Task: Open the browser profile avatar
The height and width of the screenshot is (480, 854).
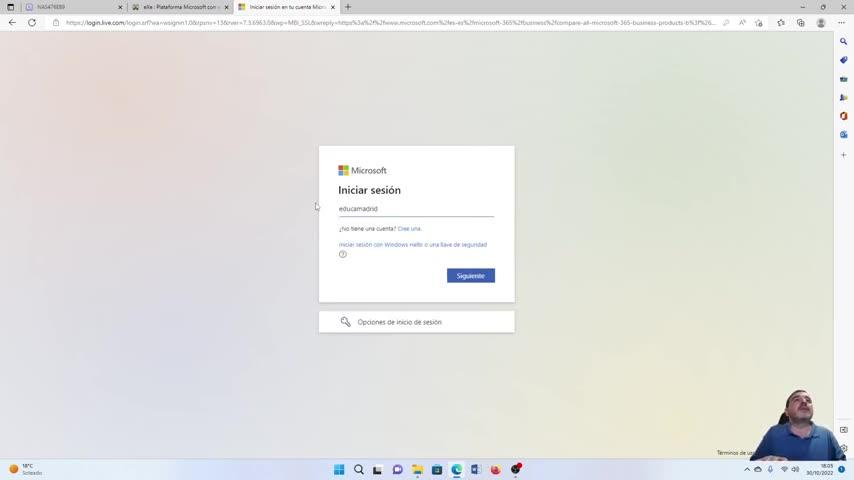Action: 821,23
